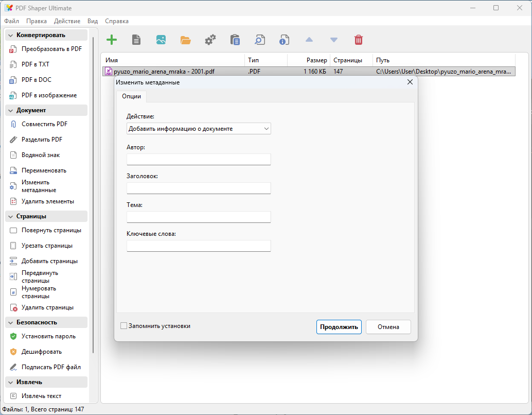Click the Отмена button
The height and width of the screenshot is (415, 532).
[x=388, y=327]
